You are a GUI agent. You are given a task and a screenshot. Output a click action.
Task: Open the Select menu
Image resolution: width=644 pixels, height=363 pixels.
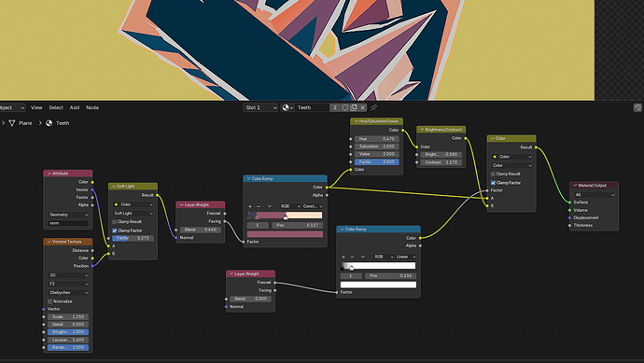click(56, 107)
